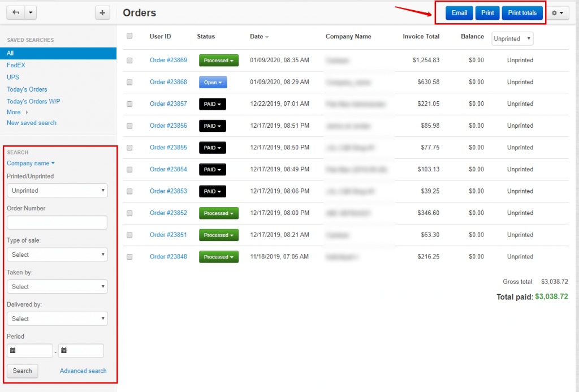Viewport: 579px width, 392px height.
Task: Check the select-all orders checkbox
Action: tap(129, 36)
